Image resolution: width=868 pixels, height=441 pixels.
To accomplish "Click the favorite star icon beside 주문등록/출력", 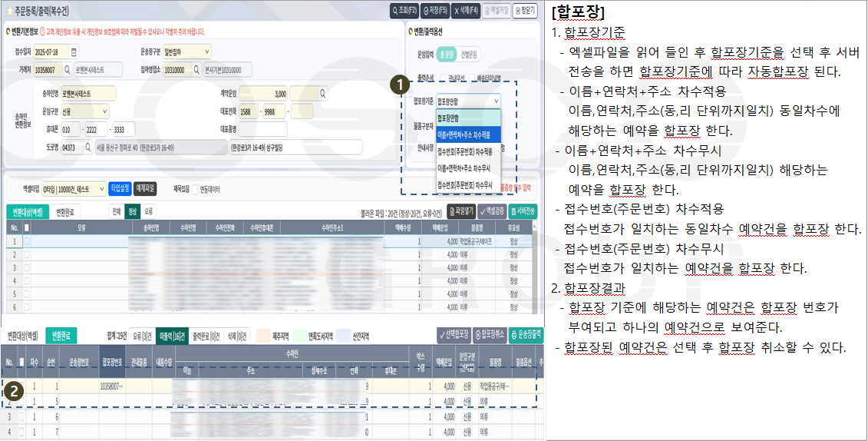I will click(10, 11).
